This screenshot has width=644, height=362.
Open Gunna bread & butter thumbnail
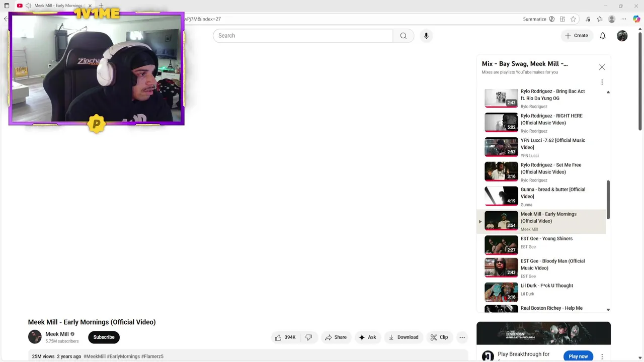click(501, 197)
